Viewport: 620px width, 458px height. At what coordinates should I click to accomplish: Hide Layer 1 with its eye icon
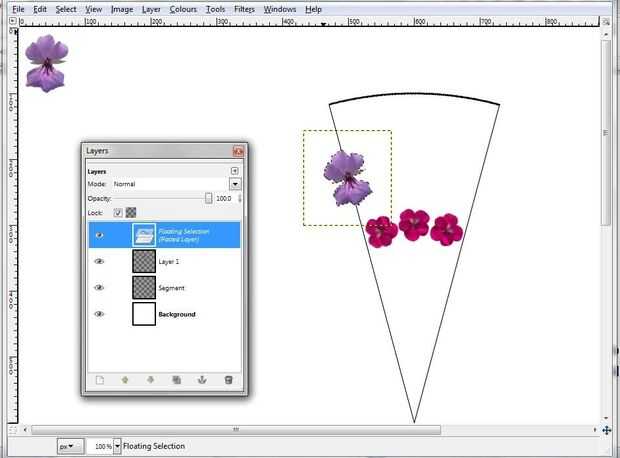pyautogui.click(x=99, y=261)
